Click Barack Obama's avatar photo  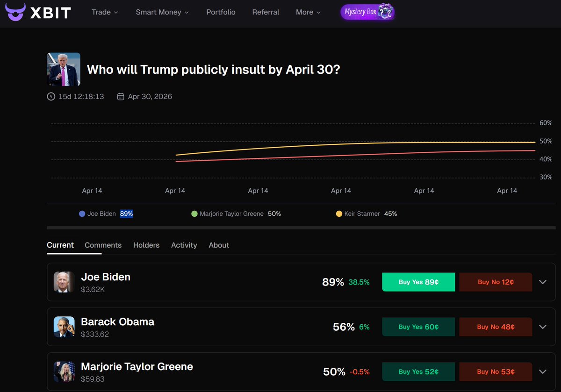tap(64, 327)
